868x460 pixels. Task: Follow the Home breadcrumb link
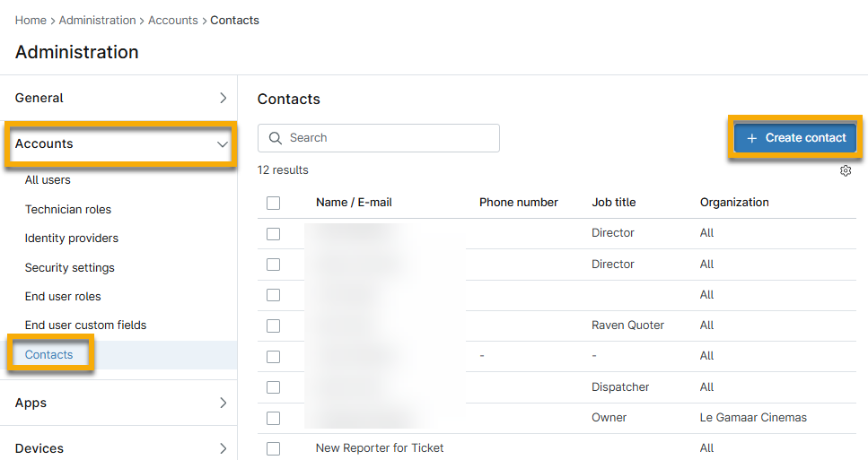click(x=31, y=20)
